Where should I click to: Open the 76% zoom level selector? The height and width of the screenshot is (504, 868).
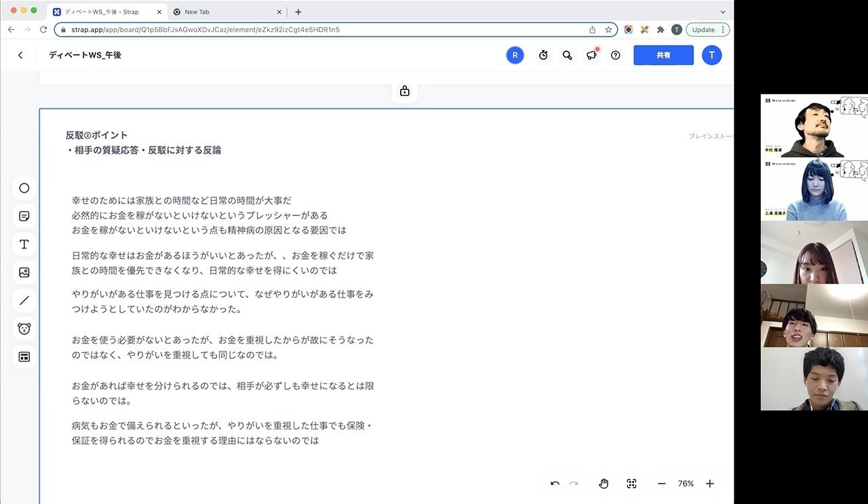[685, 483]
